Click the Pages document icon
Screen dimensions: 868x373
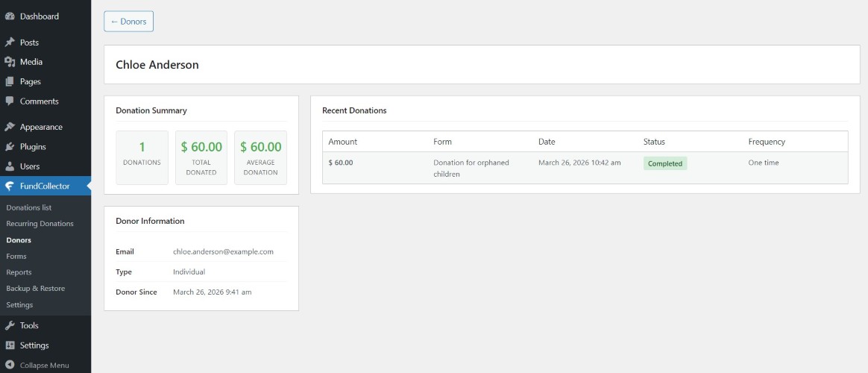pyautogui.click(x=10, y=82)
